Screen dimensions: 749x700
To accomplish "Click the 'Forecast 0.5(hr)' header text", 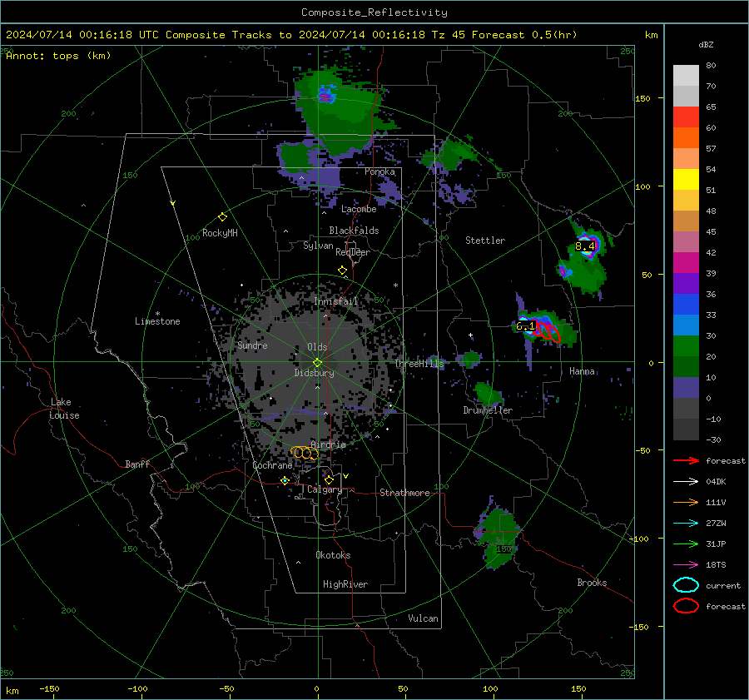I will (524, 35).
